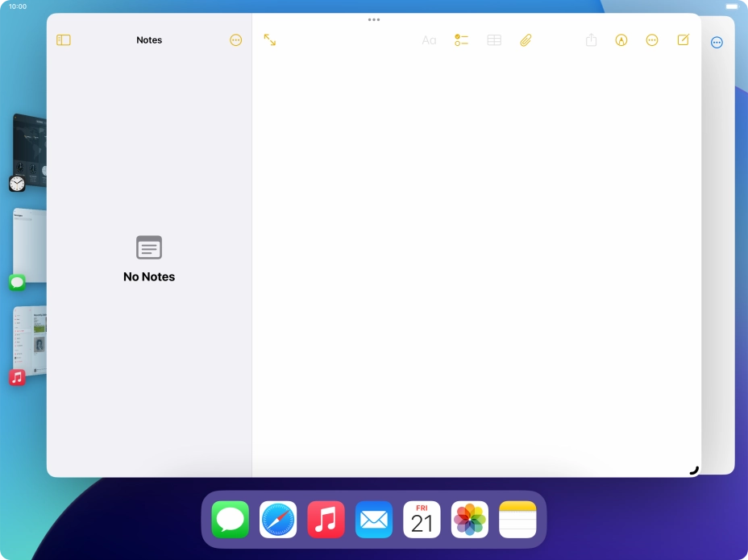Open the note's more actions menu
Viewport: 748px width, 560px height.
[x=652, y=40]
